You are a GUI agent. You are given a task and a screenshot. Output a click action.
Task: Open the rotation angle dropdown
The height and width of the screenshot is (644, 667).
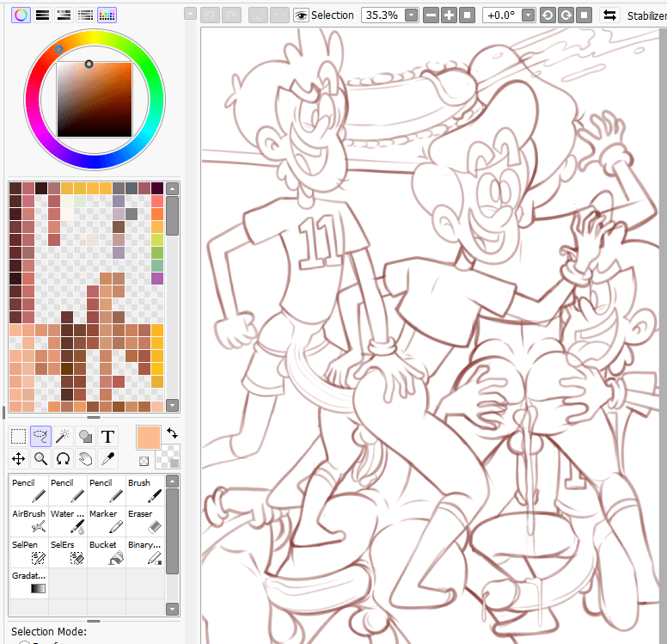(527, 15)
